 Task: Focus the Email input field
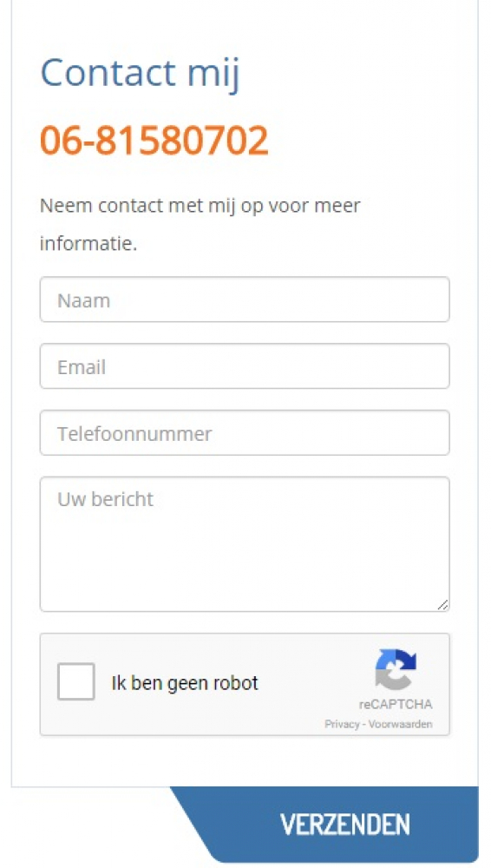tap(245, 366)
